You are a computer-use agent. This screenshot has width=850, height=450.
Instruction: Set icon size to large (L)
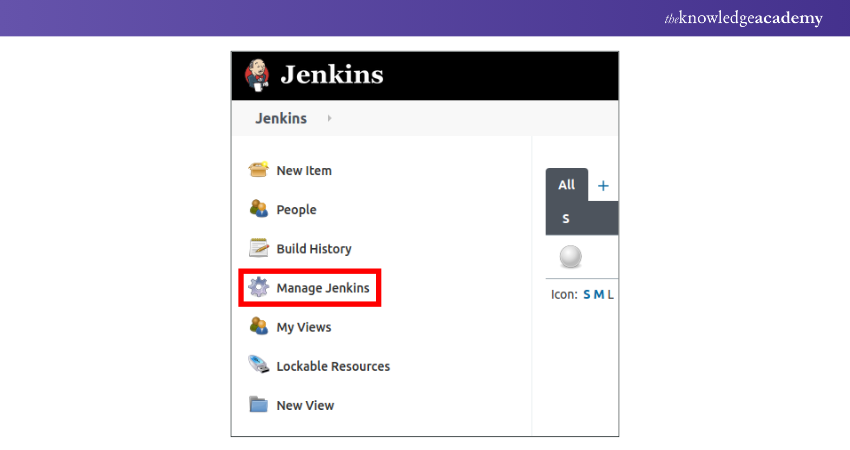coord(611,295)
